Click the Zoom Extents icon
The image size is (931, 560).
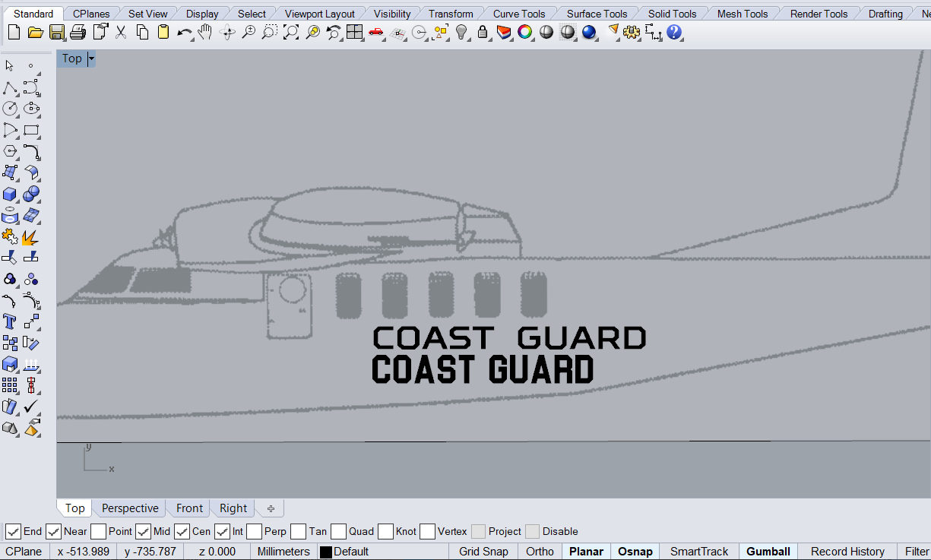(291, 32)
